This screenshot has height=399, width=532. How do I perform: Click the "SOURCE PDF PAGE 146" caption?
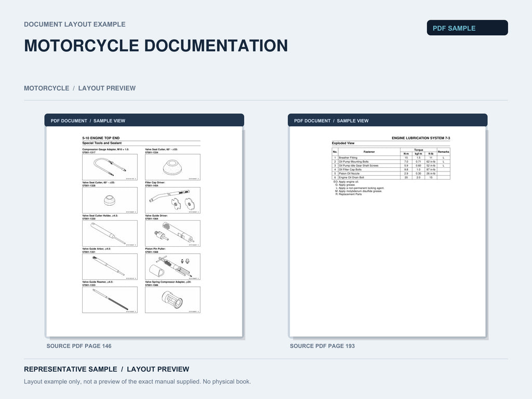(x=79, y=346)
